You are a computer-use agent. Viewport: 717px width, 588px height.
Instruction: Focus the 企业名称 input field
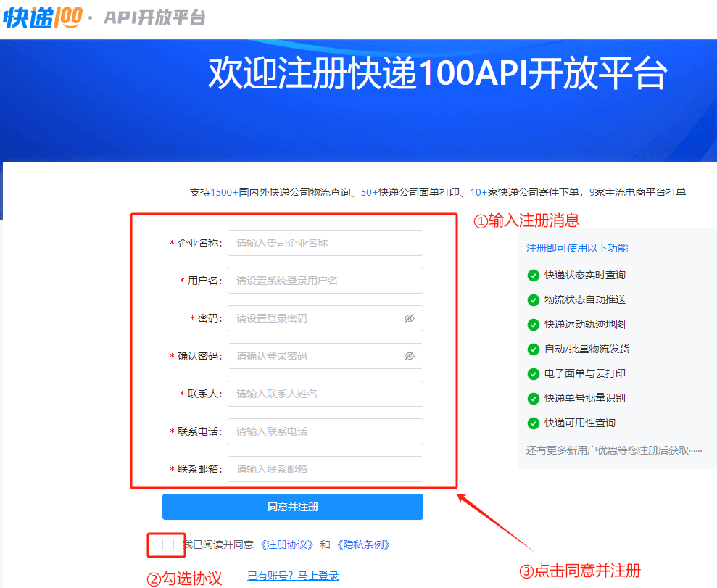[x=325, y=243]
